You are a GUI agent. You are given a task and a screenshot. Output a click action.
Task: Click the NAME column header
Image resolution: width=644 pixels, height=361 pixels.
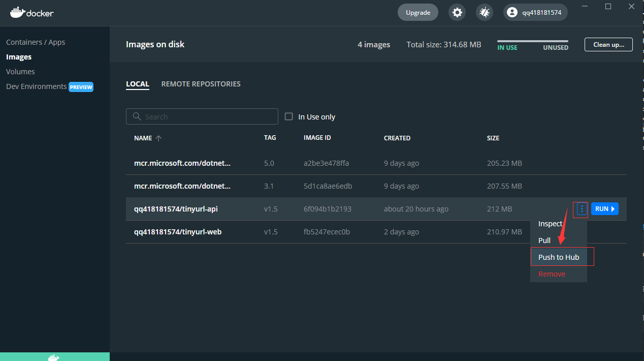tap(143, 138)
